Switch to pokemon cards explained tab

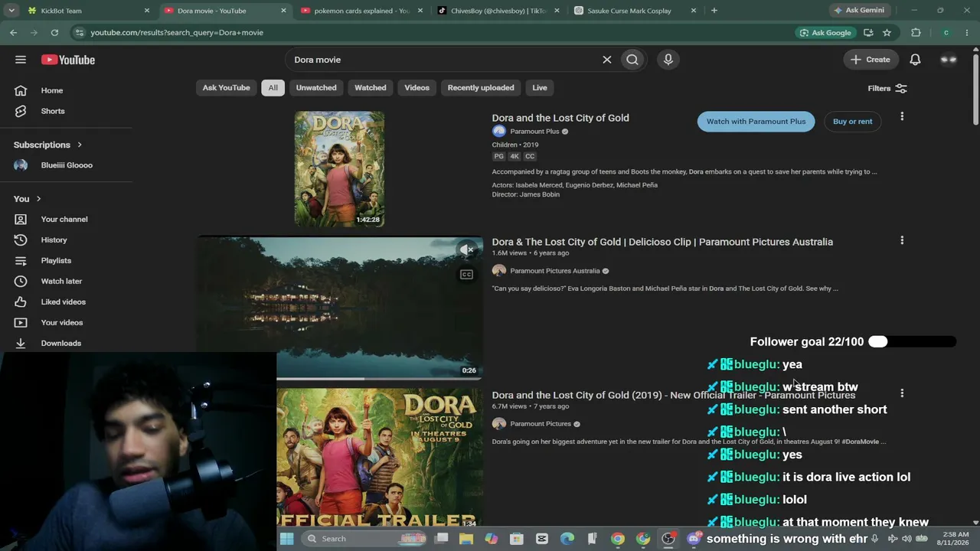(x=360, y=11)
